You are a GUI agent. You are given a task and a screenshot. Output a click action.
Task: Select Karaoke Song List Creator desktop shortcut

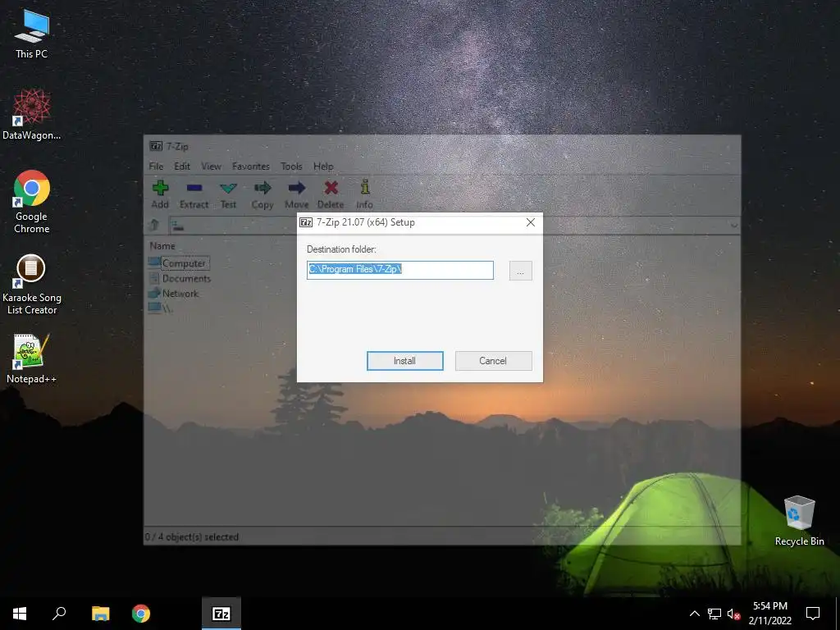pyautogui.click(x=32, y=285)
